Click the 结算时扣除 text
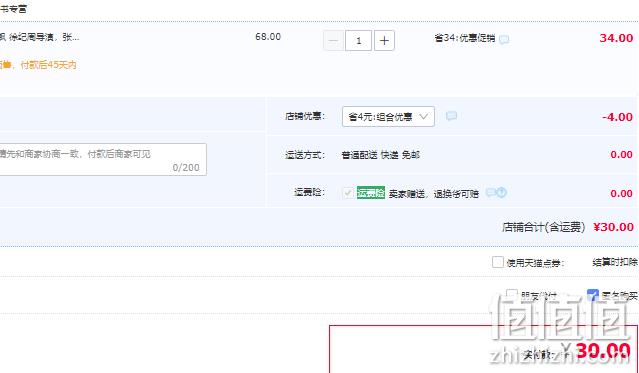The width and height of the screenshot is (639, 373). [x=615, y=263]
